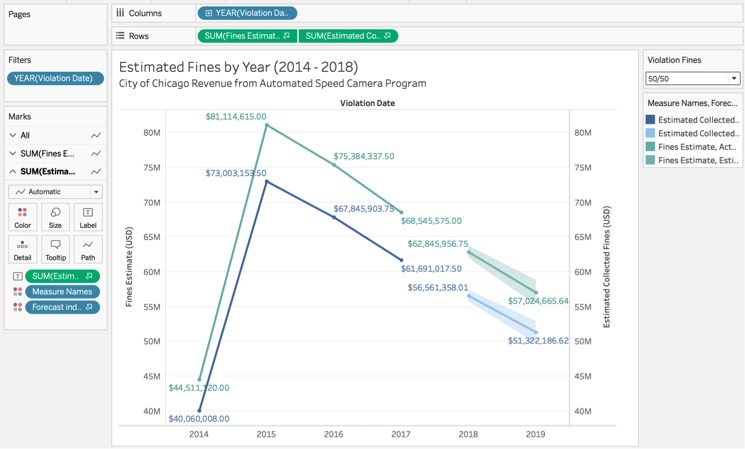Click the Detail marks button
Image resolution: width=745 pixels, height=449 pixels.
pyautogui.click(x=22, y=249)
